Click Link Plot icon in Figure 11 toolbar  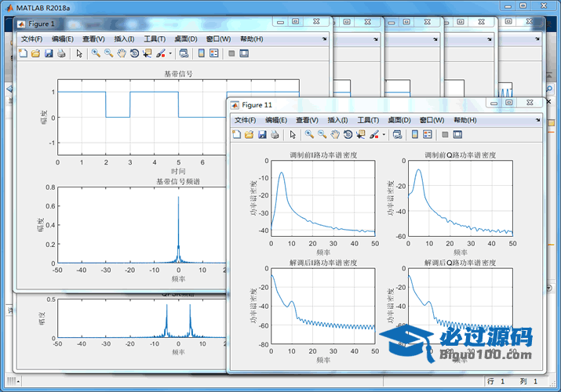click(x=397, y=135)
